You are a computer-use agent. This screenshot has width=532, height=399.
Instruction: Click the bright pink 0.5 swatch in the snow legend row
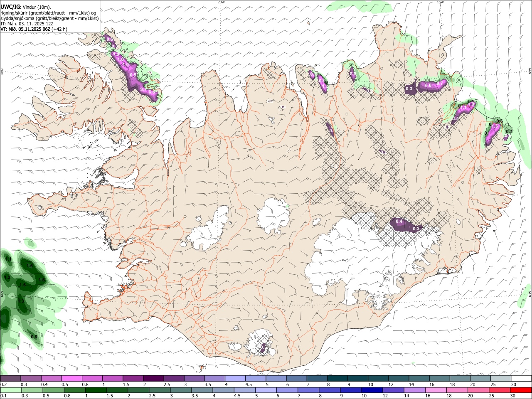pos(71,379)
